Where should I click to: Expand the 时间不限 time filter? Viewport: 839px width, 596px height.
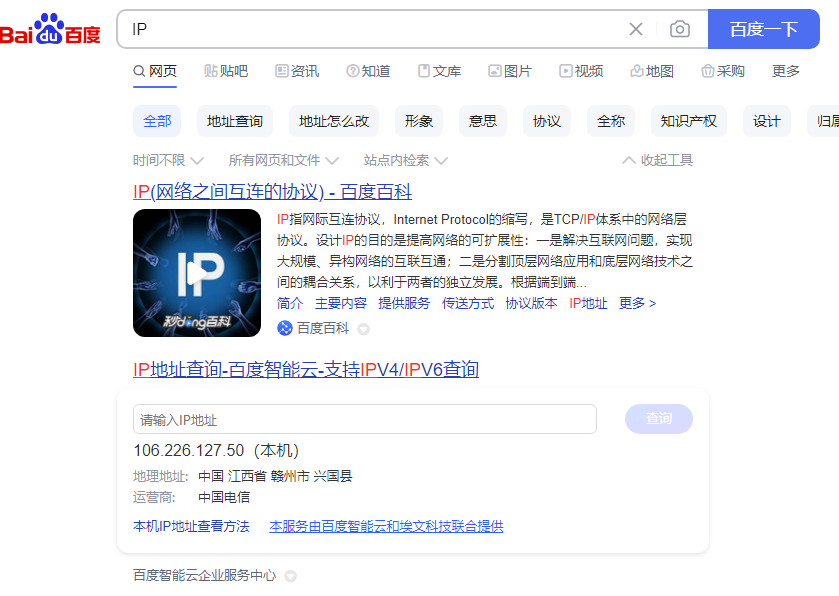point(168,160)
